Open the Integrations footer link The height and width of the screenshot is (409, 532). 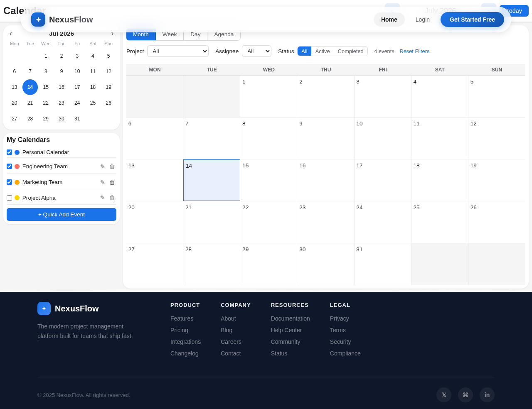[x=185, y=342]
